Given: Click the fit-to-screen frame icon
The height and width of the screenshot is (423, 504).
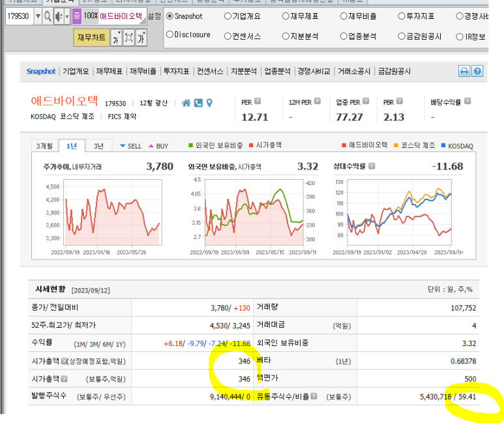Looking at the screenshot, I should pos(129,38).
